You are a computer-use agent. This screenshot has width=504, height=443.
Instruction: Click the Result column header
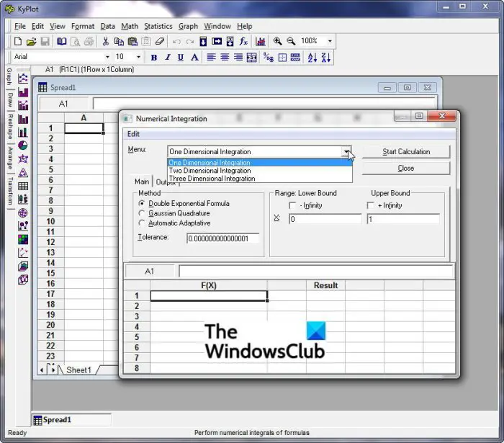click(325, 285)
